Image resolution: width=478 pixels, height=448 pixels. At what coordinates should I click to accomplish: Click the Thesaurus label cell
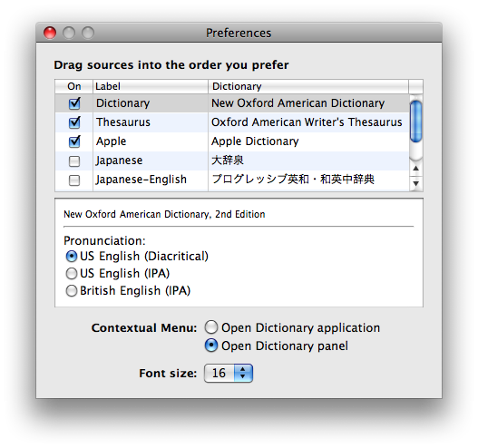click(x=151, y=122)
